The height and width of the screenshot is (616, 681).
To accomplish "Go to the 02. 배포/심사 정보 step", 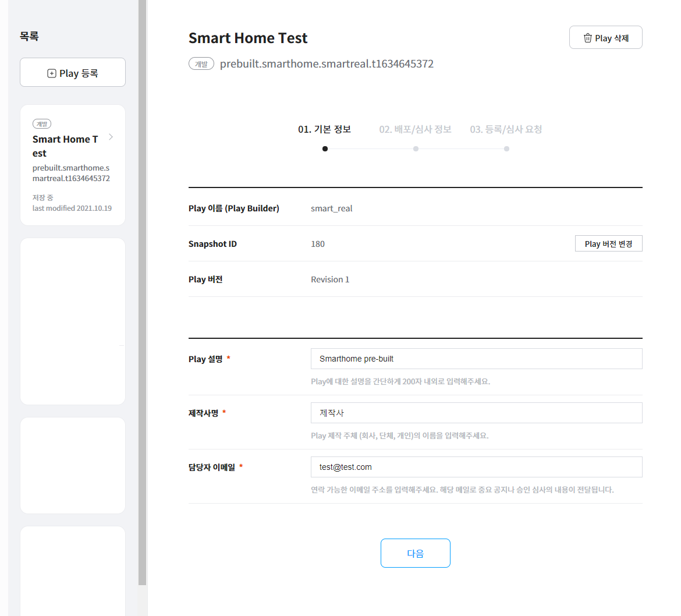I will (x=415, y=129).
